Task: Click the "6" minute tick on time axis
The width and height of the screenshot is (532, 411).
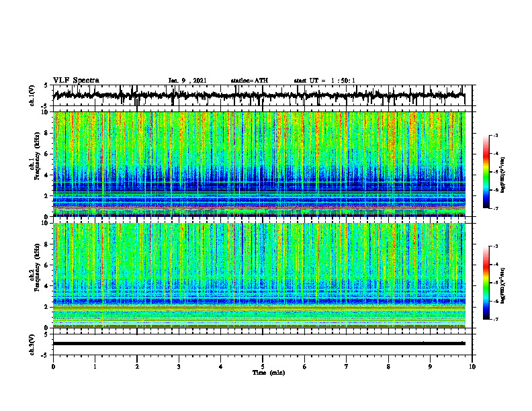Action: point(305,367)
